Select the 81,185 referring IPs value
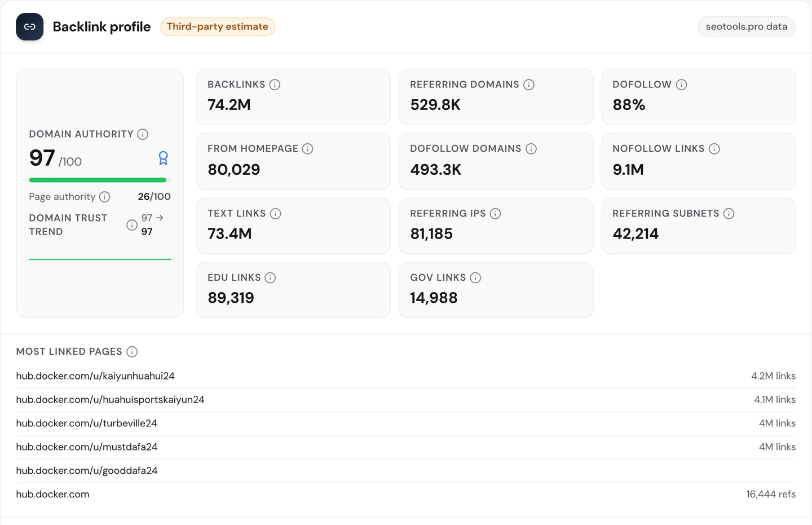This screenshot has height=525, width=812. tap(431, 234)
